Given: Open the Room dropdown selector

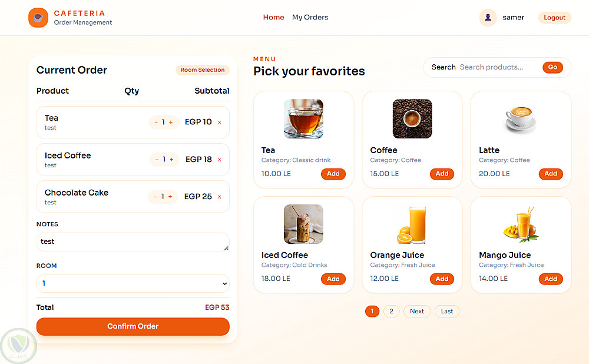Looking at the screenshot, I should point(133,283).
